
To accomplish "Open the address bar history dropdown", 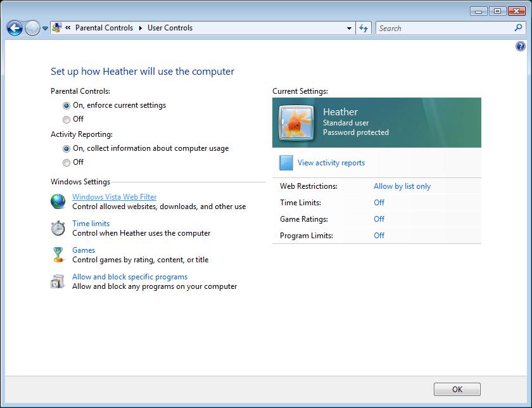I will 349,28.
